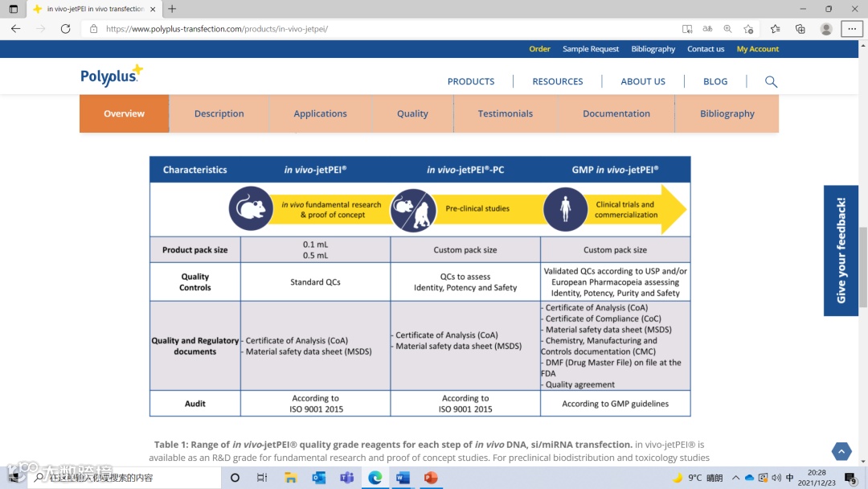
Task: Switch input language indicator 中
Action: click(x=790, y=478)
